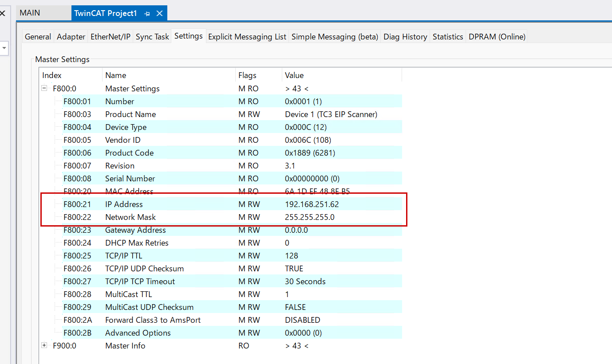Screen dimensions: 612x364
Task: Open the Statistics tab
Action: pos(448,37)
